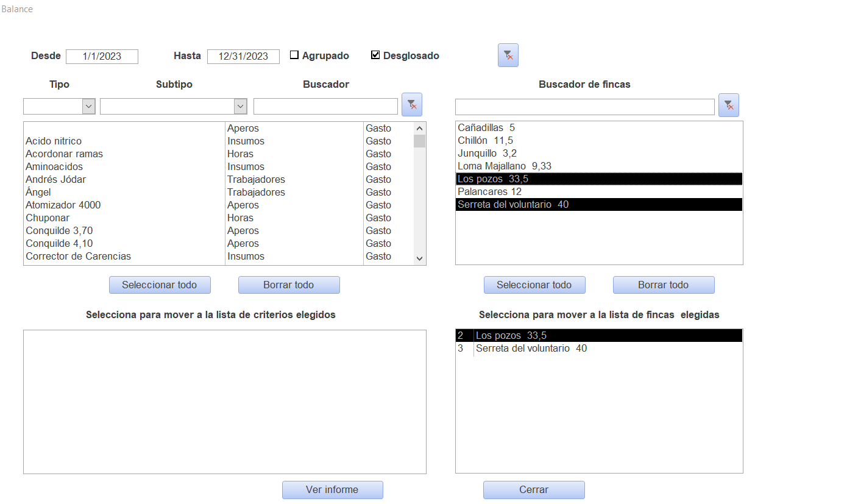Viewport: 858px width, 504px height.
Task: Pick the Aminoacidos entry
Action: [218, 167]
